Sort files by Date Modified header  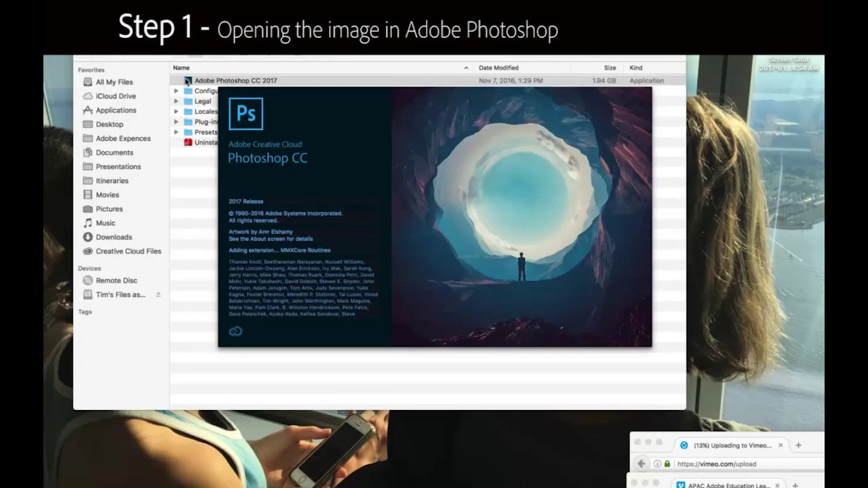pyautogui.click(x=498, y=68)
